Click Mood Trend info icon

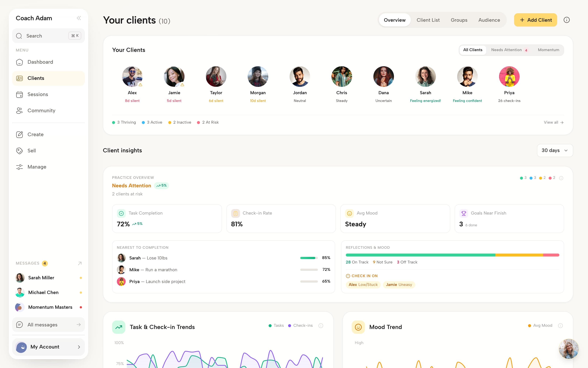pyautogui.click(x=560, y=326)
